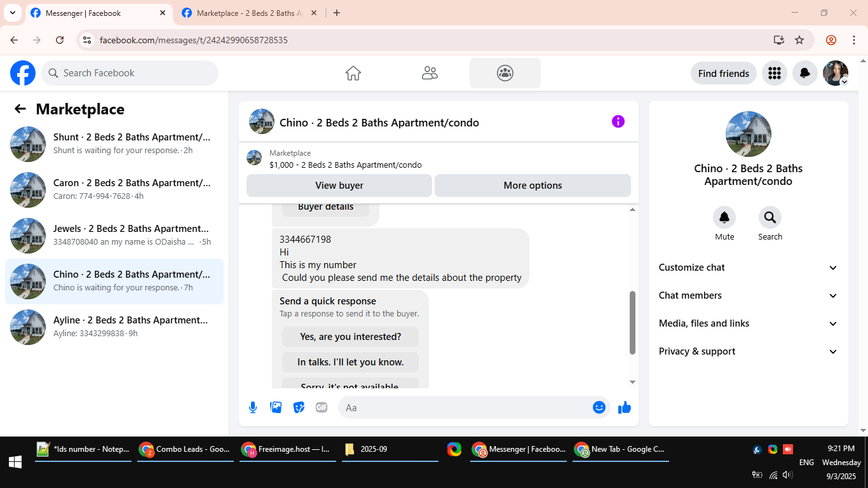The image size is (868, 488).
Task: Bookmark this page with the star icon
Action: coord(799,40)
